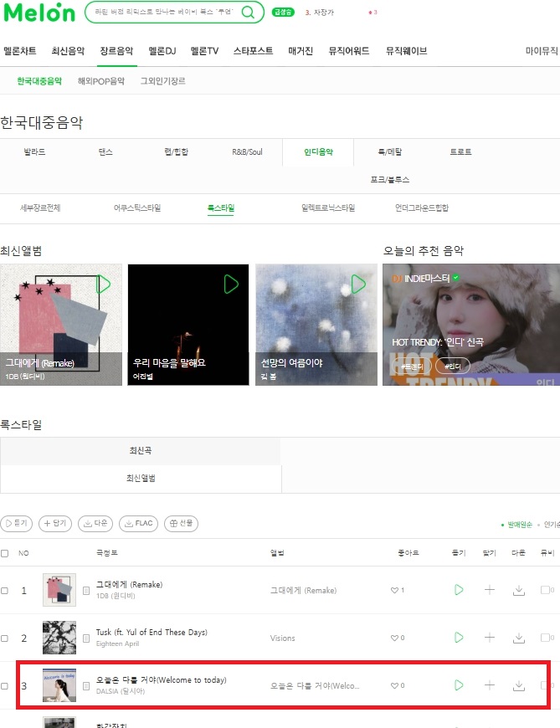Choose the 어쿠스틱스타일 sub-genre

(x=137, y=208)
